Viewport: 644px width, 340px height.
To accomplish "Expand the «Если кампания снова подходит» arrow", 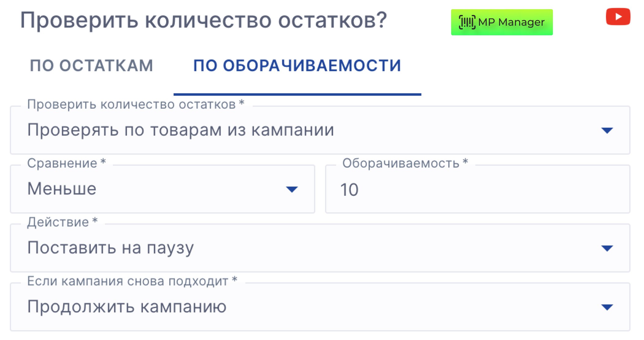I will coord(607,307).
